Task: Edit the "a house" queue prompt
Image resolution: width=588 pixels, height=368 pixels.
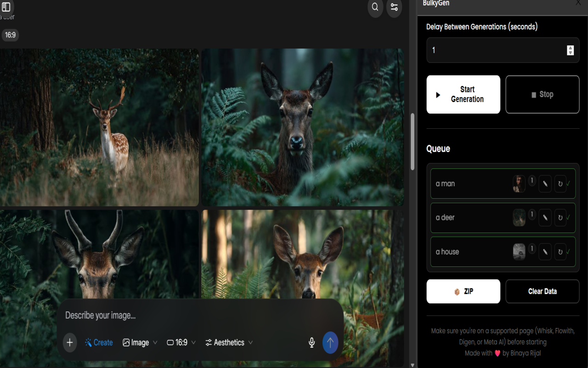Action: 545,252
